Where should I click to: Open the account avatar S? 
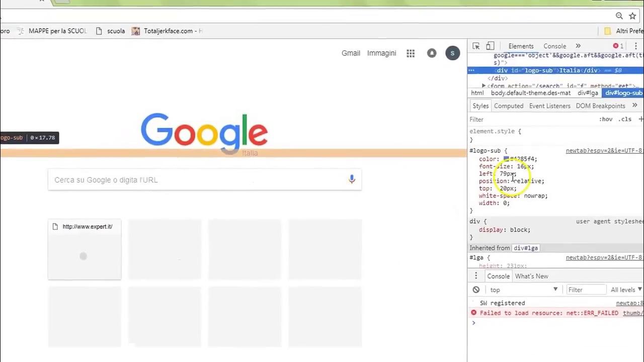coord(452,53)
